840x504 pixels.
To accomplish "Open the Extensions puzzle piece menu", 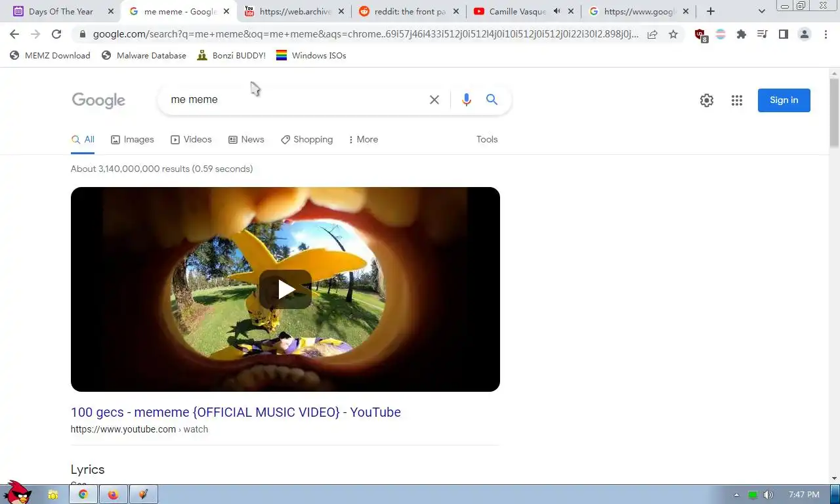I will coord(742,34).
